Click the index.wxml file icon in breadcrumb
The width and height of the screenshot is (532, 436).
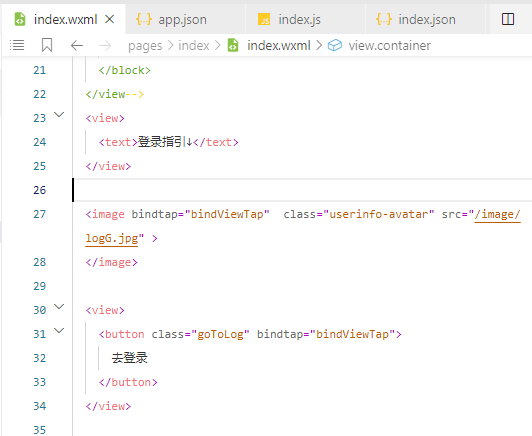click(233, 45)
